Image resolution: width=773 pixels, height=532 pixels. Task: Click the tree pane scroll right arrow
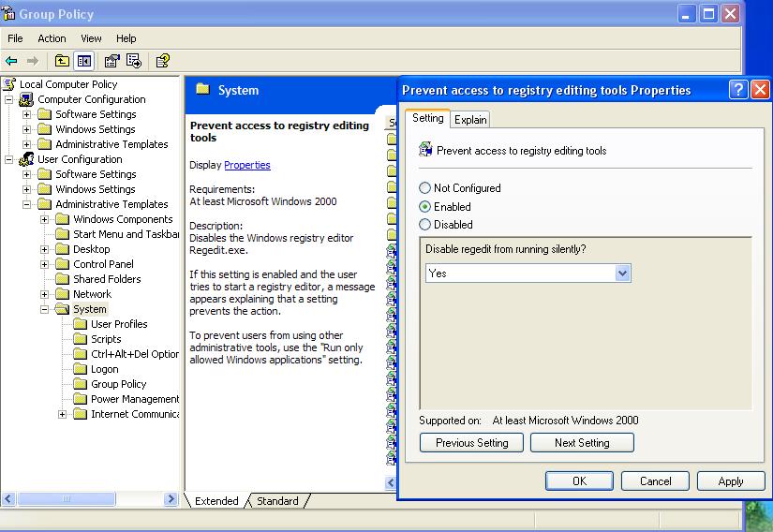coord(171,499)
